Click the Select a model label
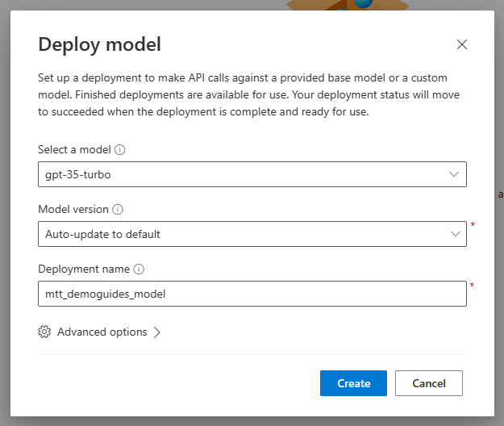 pos(74,149)
